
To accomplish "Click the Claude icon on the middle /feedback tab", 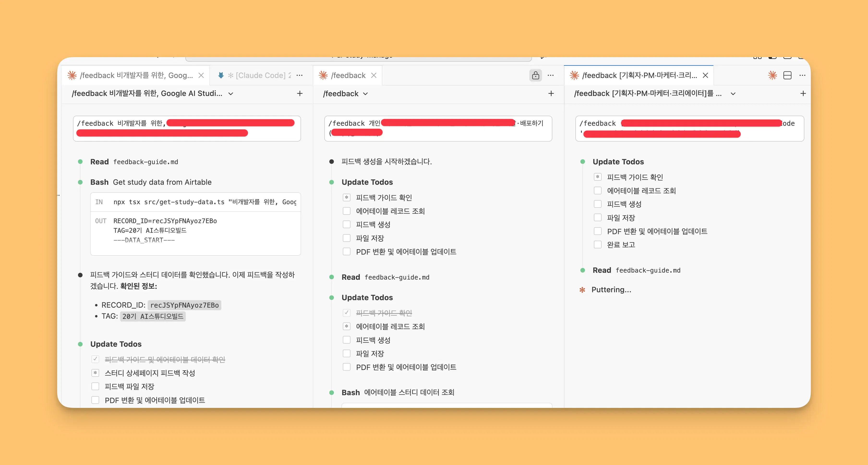I will [323, 75].
